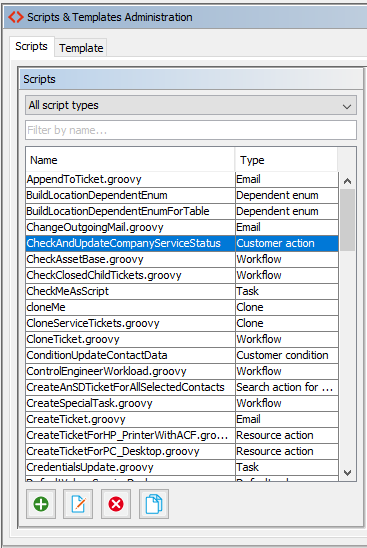The height and width of the screenshot is (548, 367).
Task: Click the green add script icon
Action: coord(41,504)
